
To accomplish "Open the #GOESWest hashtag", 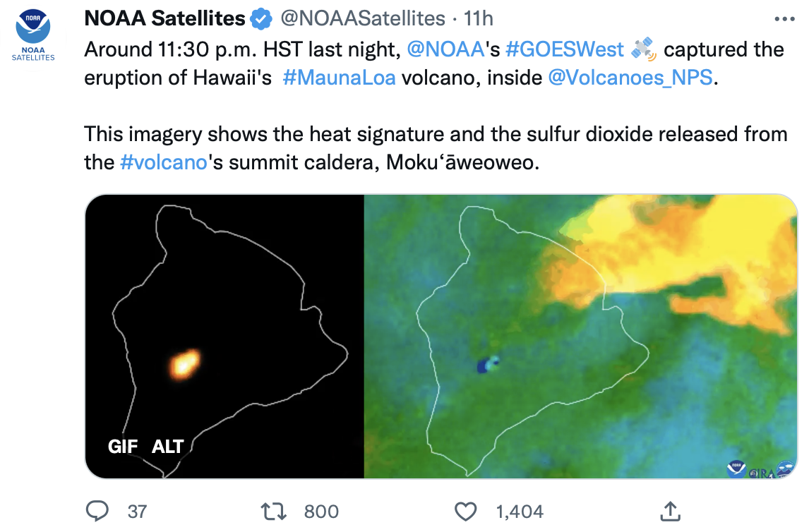I will (x=565, y=49).
